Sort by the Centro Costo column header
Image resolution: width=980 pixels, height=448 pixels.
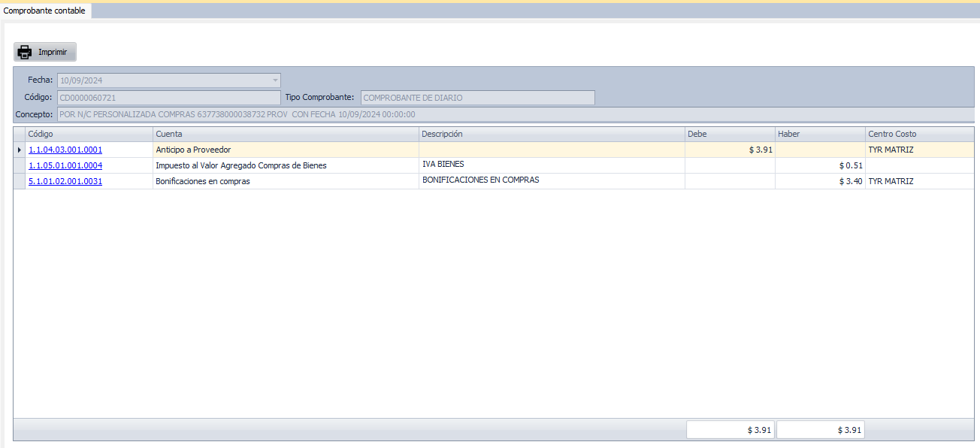coord(921,134)
